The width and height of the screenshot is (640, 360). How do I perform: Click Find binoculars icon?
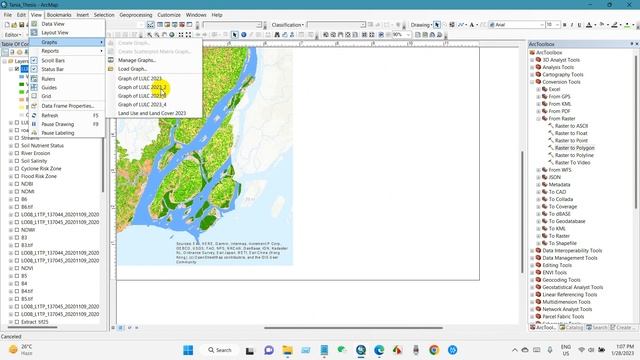(x=277, y=35)
